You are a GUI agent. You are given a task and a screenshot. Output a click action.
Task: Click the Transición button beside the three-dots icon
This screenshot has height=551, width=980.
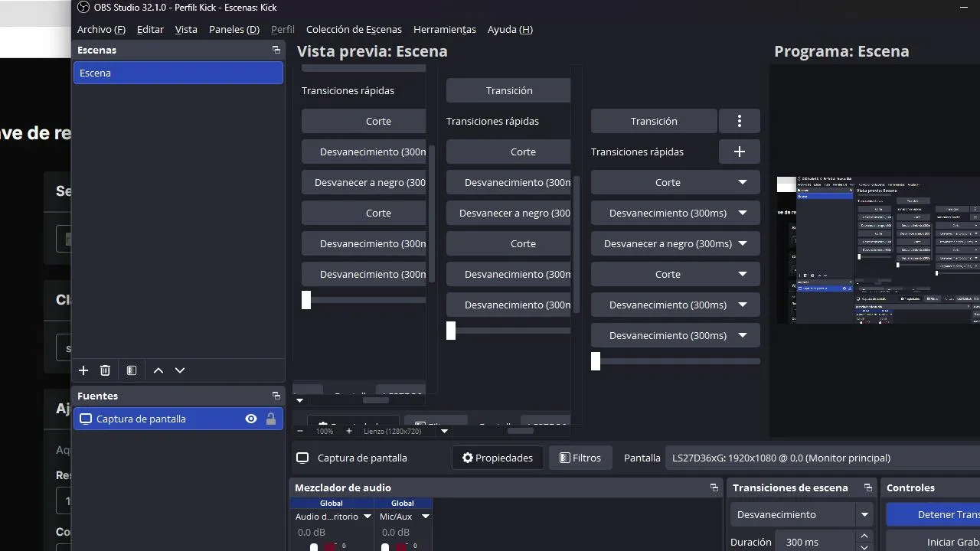tap(654, 121)
